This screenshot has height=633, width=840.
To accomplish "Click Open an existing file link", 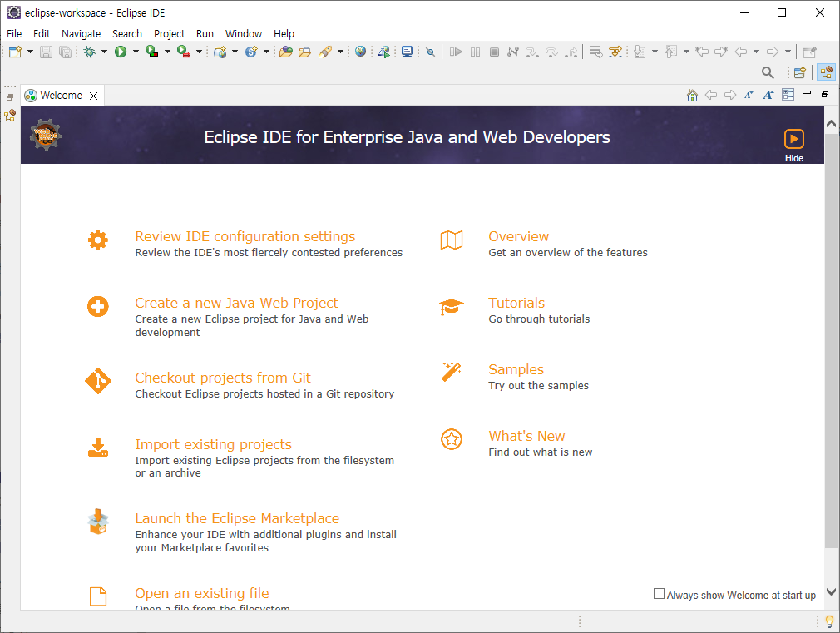I will (202, 593).
